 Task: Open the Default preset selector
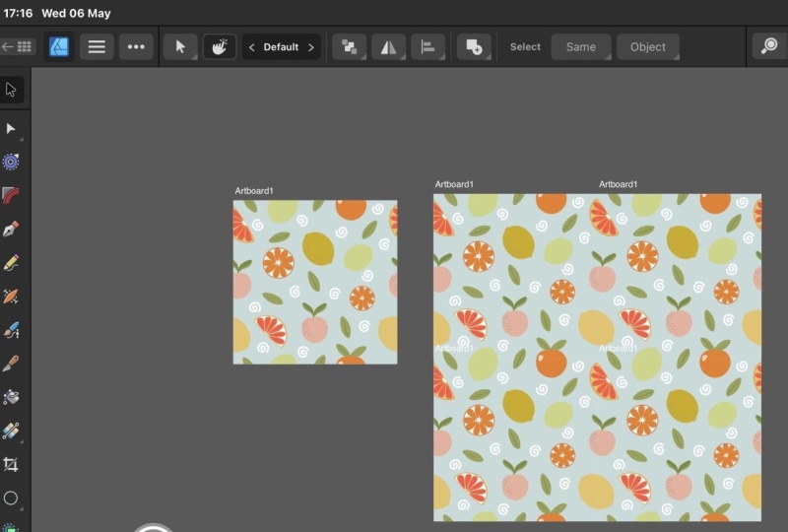coord(281,46)
